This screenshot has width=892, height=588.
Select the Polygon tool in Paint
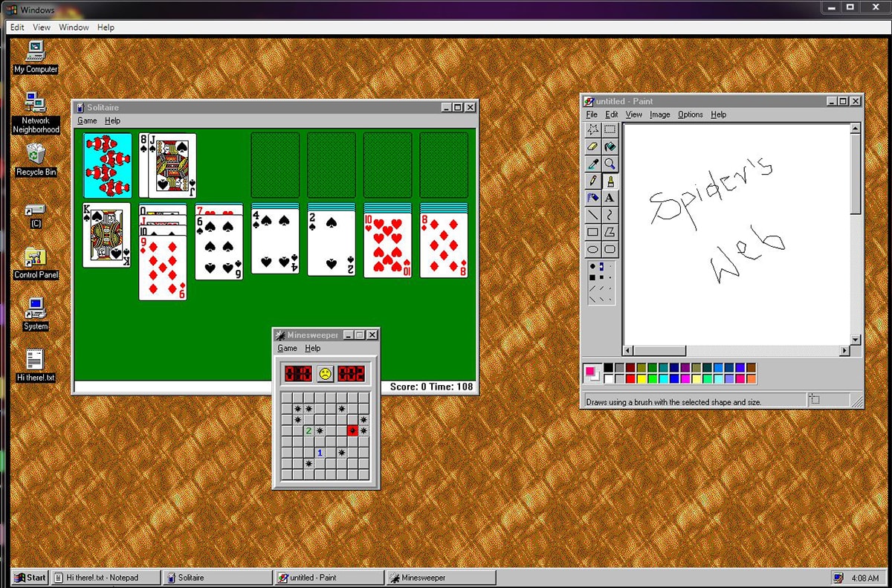pos(610,232)
